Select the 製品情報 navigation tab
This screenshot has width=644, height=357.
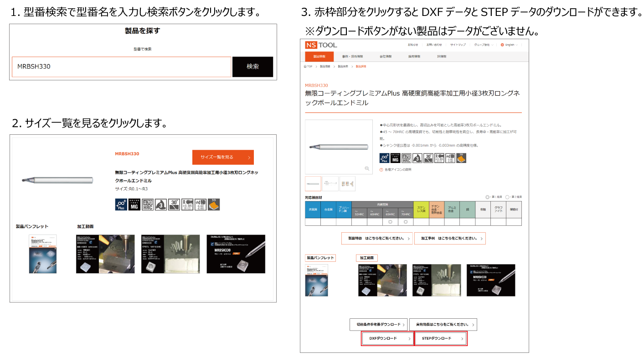pyautogui.click(x=319, y=56)
